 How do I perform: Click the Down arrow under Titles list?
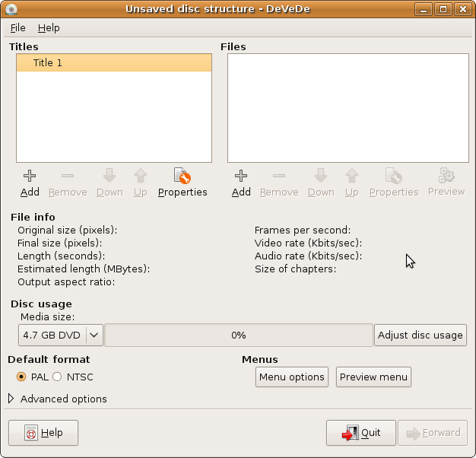coord(109,177)
